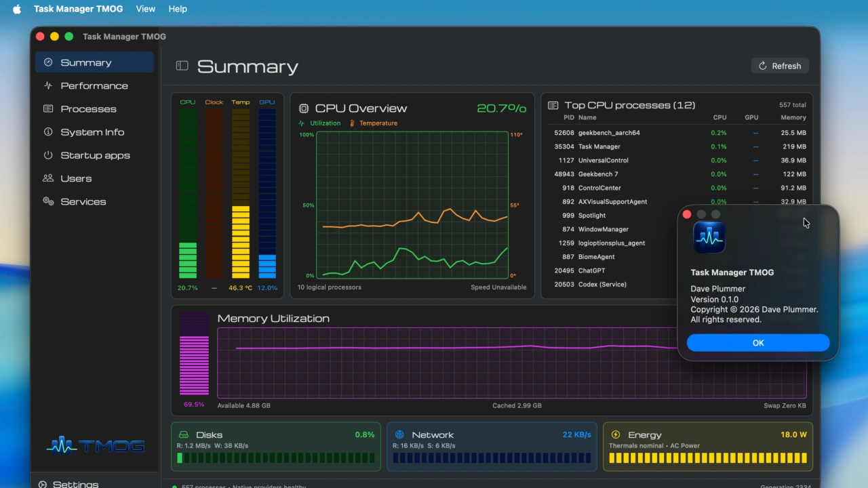Open the View menu
This screenshot has width=868, height=488.
[x=145, y=9]
